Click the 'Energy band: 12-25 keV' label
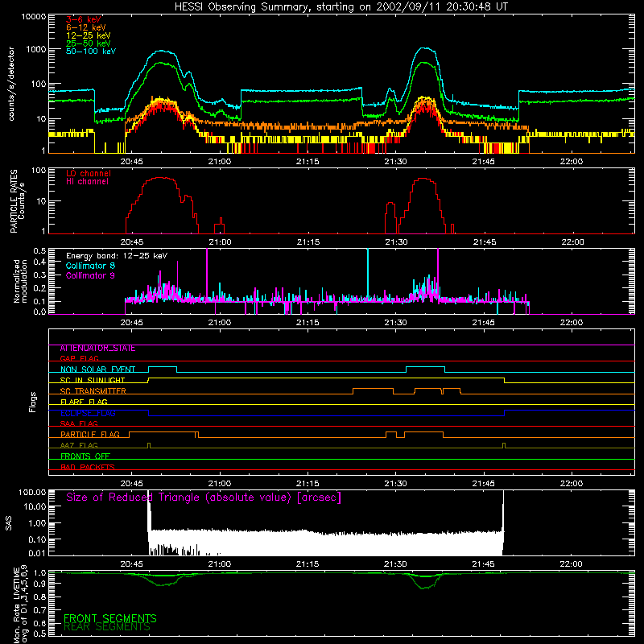Viewport: 644px width, 644px height. click(117, 256)
